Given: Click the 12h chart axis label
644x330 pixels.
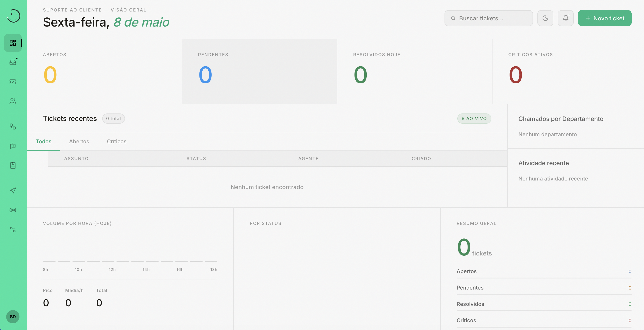Looking at the screenshot, I should coord(112,269).
